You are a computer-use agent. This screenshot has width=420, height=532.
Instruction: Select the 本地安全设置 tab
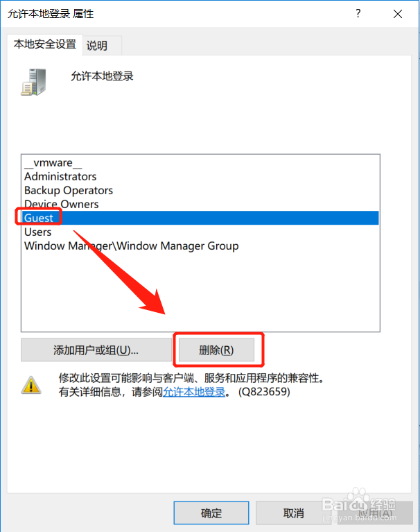pyautogui.click(x=45, y=44)
